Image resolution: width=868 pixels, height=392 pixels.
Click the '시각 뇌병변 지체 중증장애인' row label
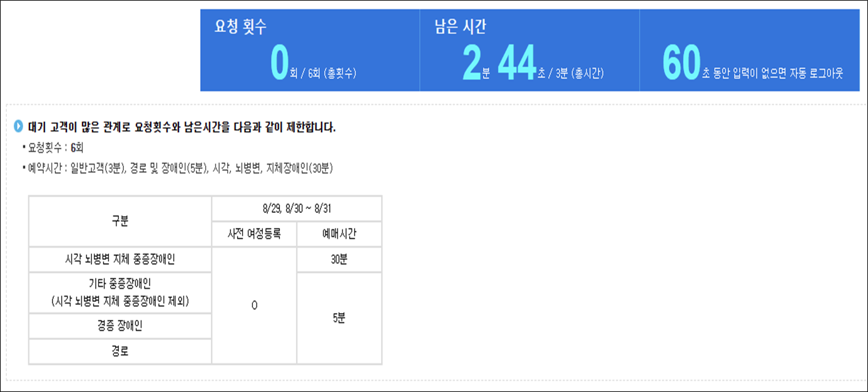point(120,260)
